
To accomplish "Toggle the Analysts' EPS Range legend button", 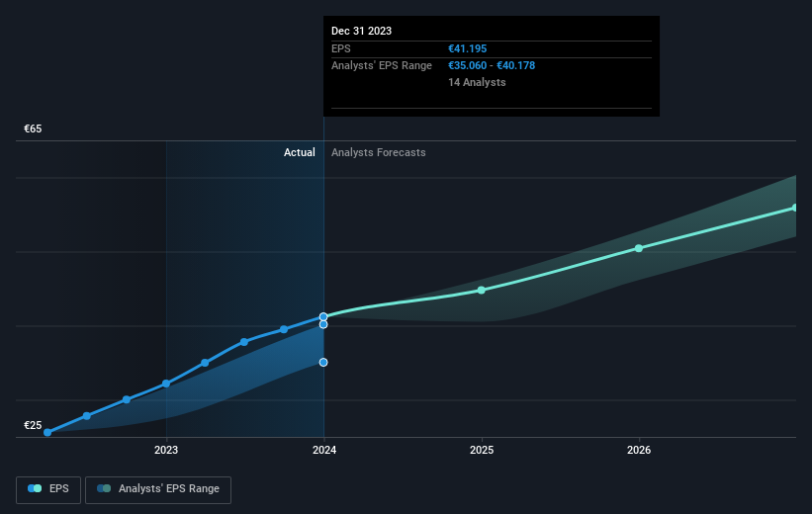I will click(x=158, y=489).
